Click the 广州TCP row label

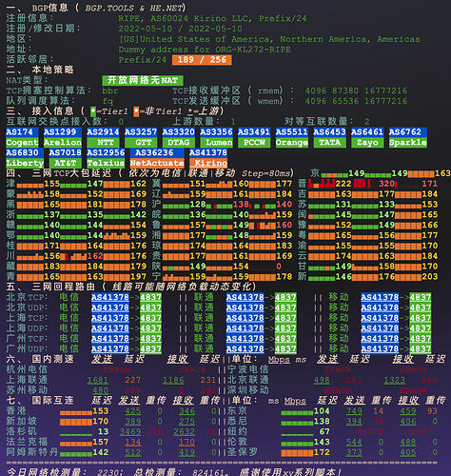coord(27,339)
